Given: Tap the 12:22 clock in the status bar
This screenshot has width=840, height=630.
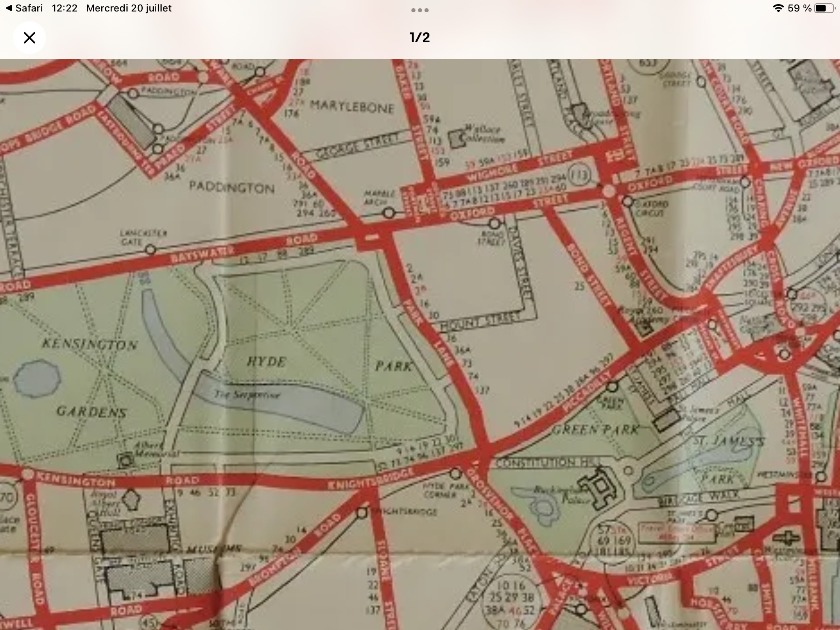Looking at the screenshot, I should point(64,8).
